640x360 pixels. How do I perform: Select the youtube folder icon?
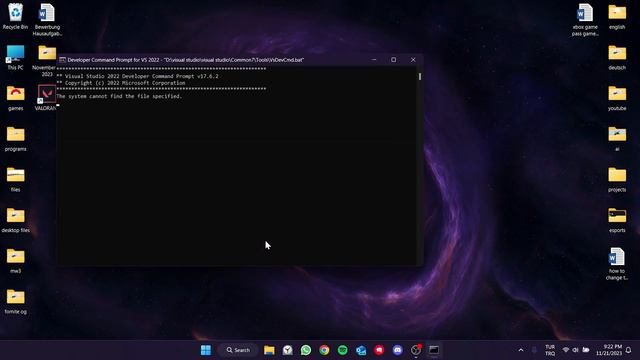coord(617,98)
